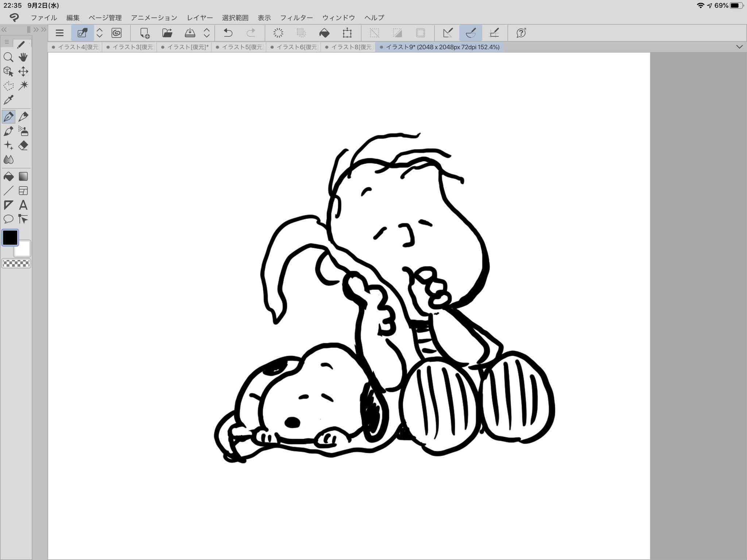
Task: Open the レイヤー menu
Action: click(x=200, y=18)
